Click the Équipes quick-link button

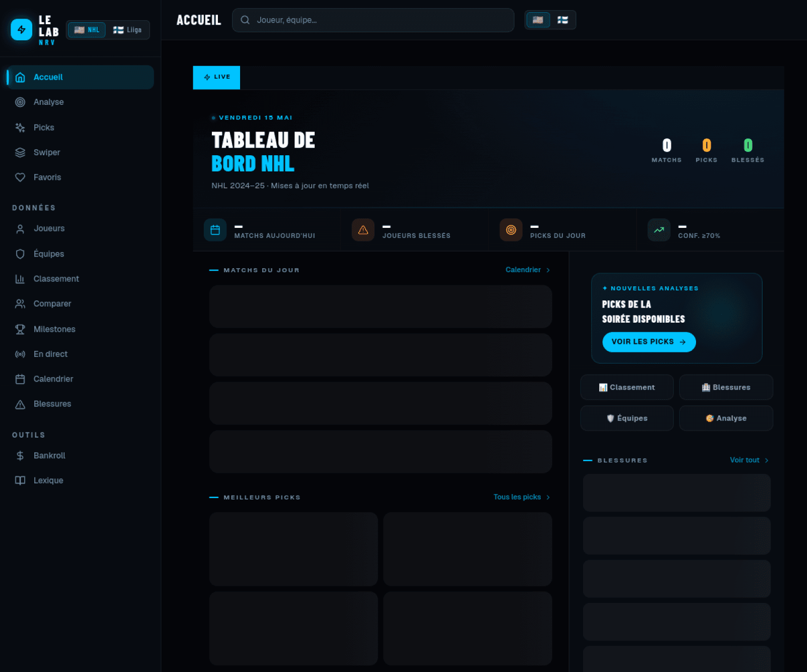click(x=627, y=418)
